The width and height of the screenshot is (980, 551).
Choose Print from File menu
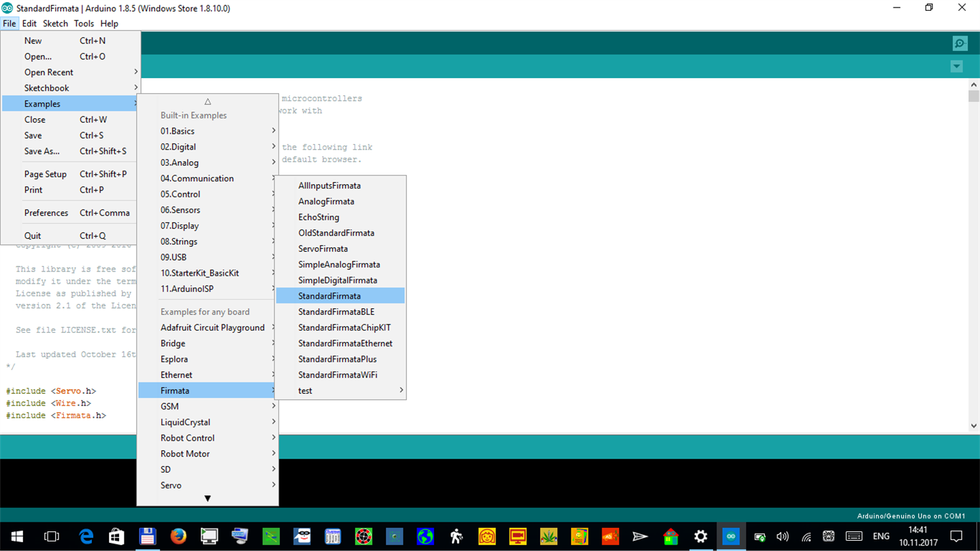click(71, 190)
